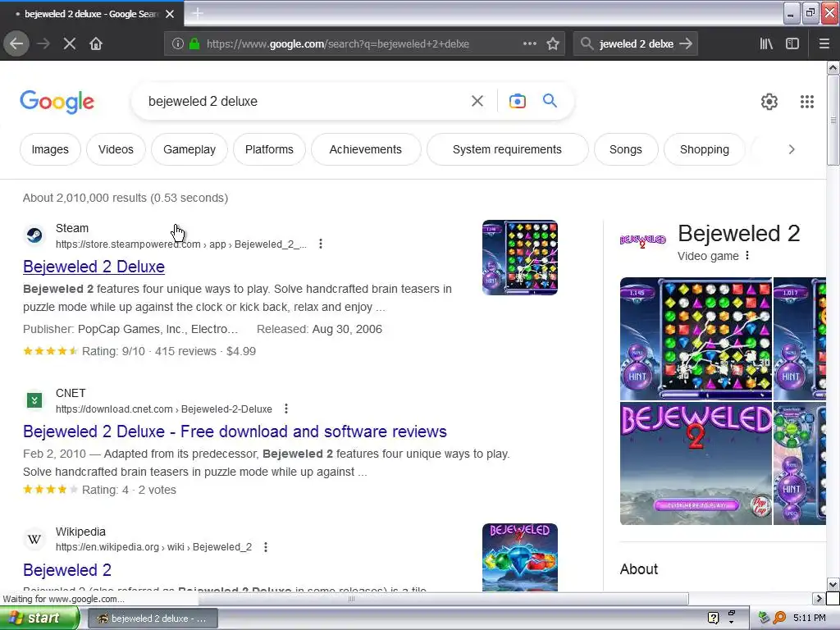
Task: Filter results by Videos
Action: (x=116, y=149)
